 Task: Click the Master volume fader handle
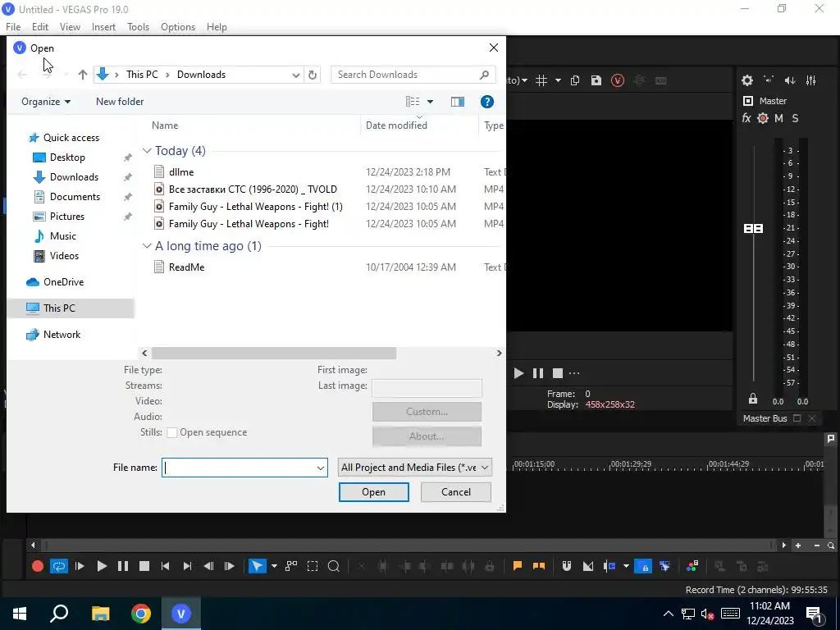[754, 229]
